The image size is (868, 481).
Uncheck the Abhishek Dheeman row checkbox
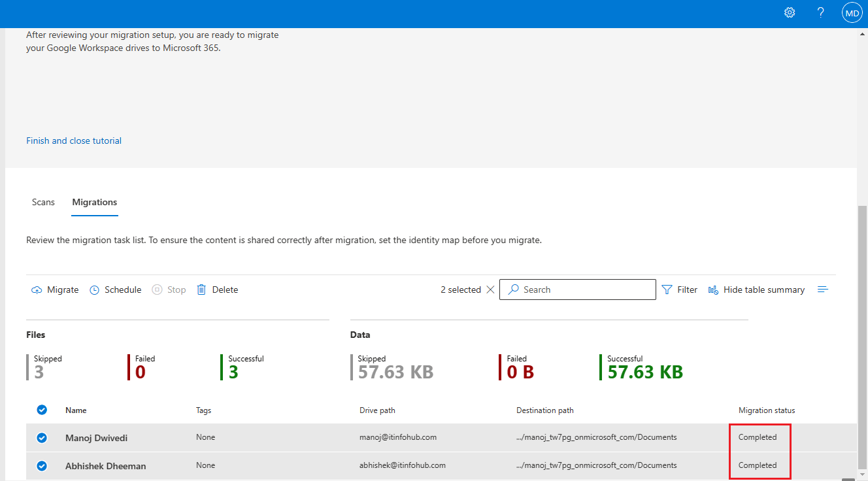click(x=42, y=466)
